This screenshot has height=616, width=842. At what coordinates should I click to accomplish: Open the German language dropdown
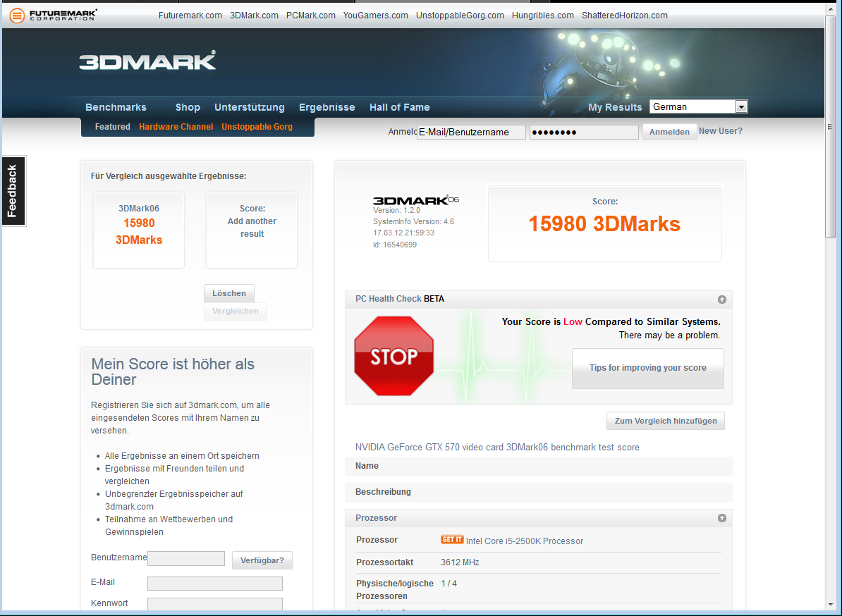pyautogui.click(x=698, y=107)
